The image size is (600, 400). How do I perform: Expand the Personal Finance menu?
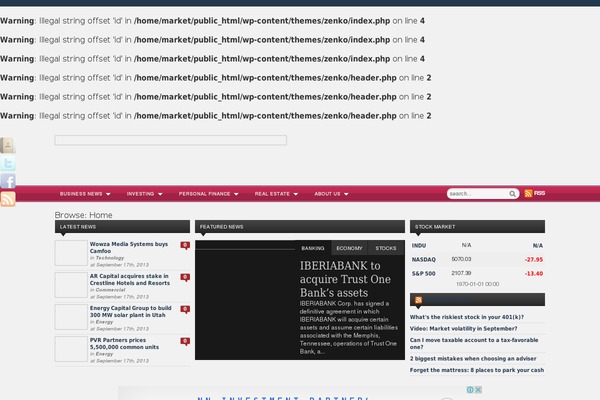pos(209,194)
